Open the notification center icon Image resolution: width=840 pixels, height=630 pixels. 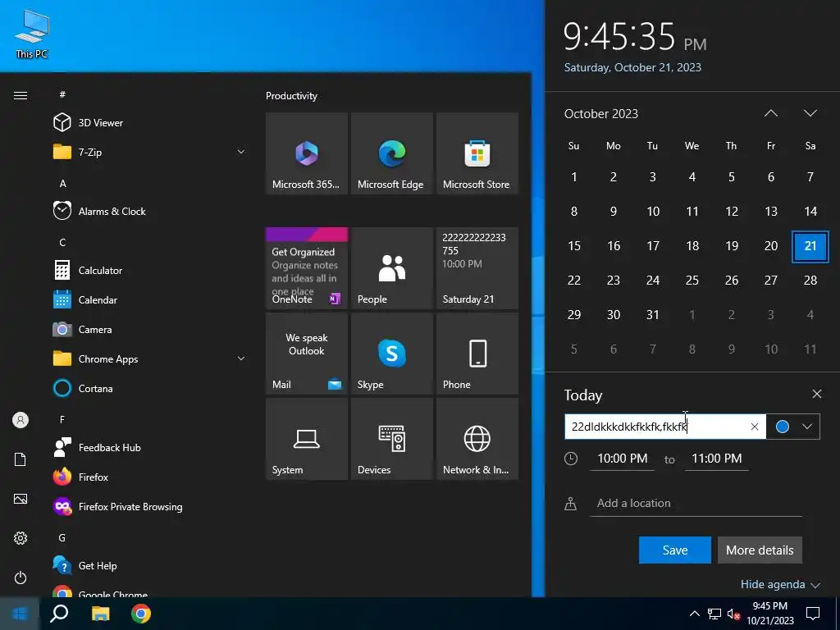pos(813,614)
